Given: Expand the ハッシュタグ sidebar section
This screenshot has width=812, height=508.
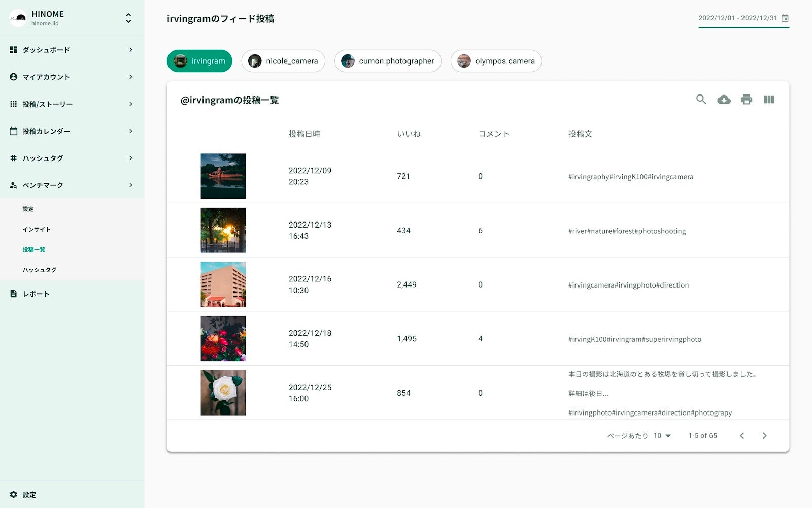Looking at the screenshot, I should [72, 158].
